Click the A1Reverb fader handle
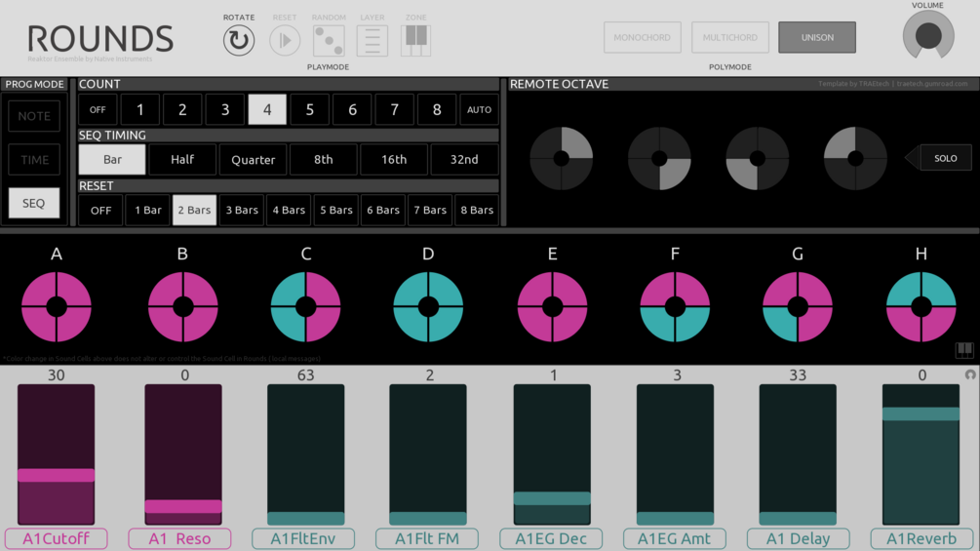This screenshot has height=551, width=980. [x=921, y=413]
